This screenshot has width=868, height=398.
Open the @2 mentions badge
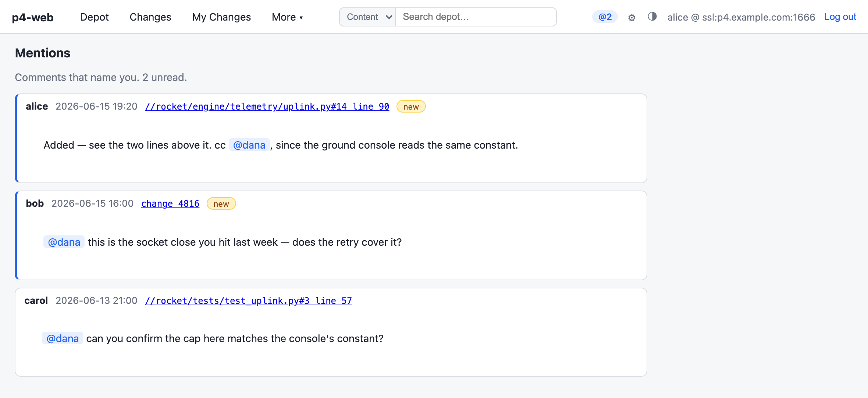pos(605,17)
